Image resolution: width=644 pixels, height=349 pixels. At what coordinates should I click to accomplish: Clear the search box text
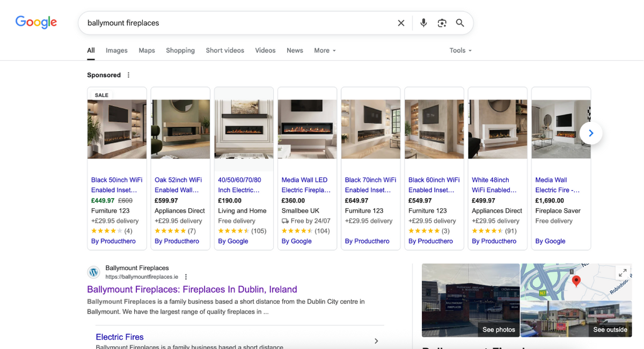401,23
